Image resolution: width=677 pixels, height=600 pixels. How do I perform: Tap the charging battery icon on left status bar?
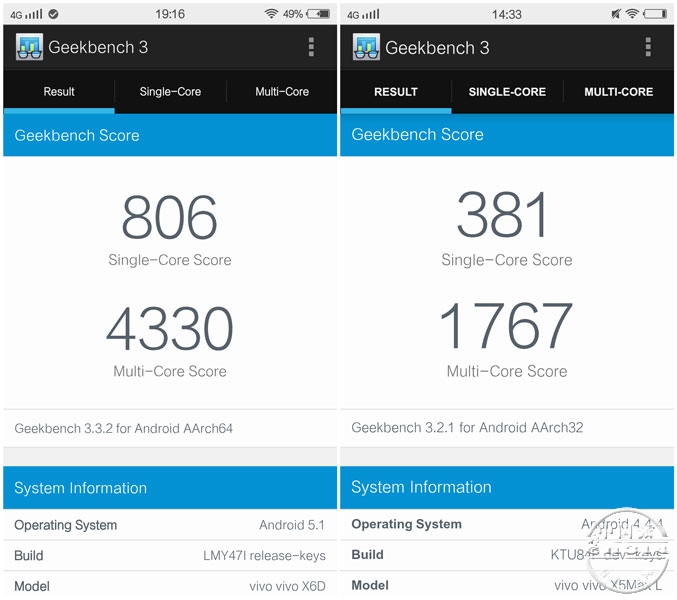point(318,14)
